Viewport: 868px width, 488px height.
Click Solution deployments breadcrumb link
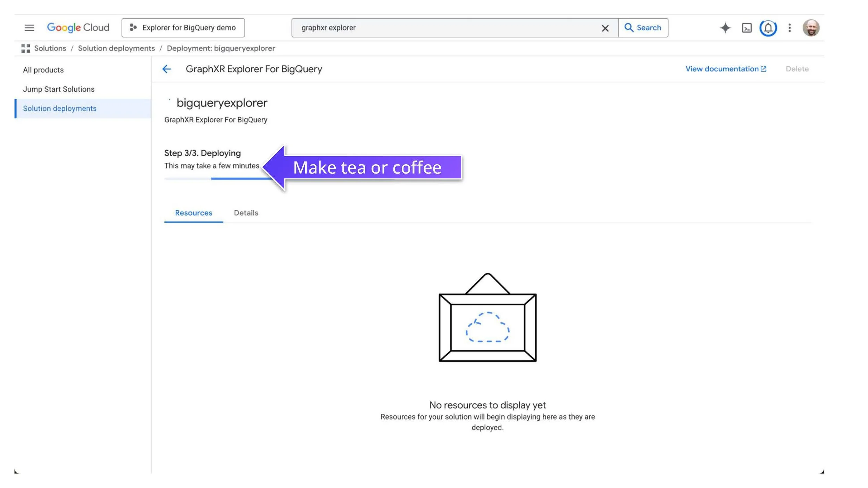tap(116, 48)
